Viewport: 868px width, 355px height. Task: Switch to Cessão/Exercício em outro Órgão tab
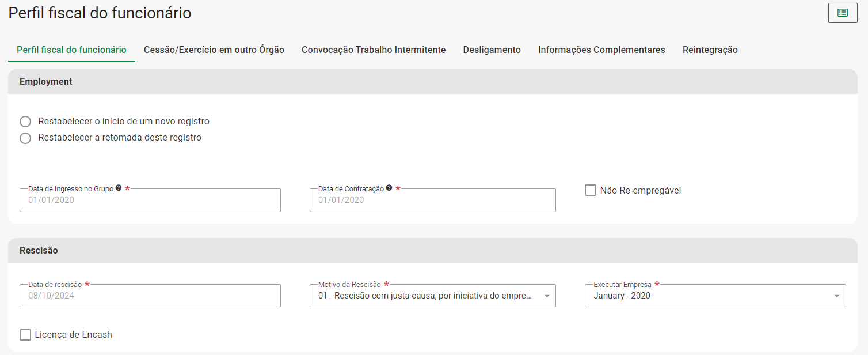(x=214, y=50)
